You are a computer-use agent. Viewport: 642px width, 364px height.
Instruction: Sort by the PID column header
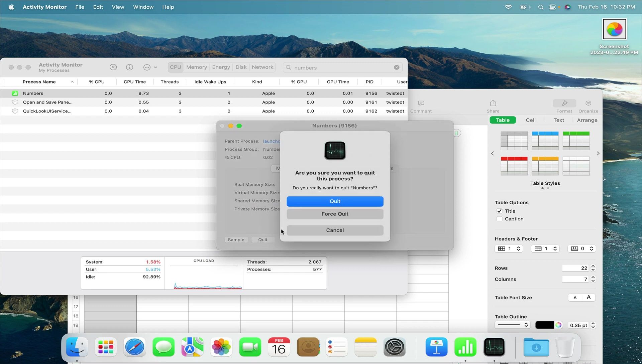(x=369, y=82)
